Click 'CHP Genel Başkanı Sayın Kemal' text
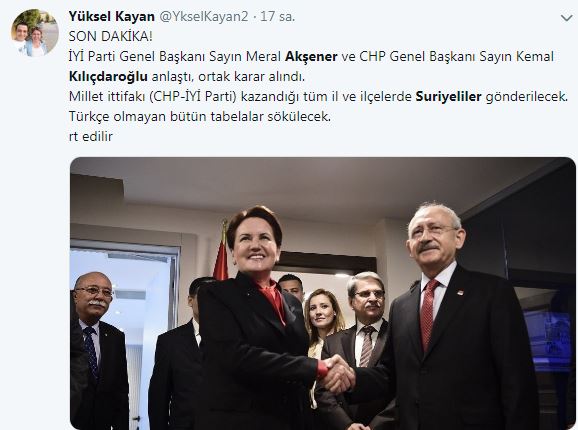Screen dimensions: 578x430 tap(456, 56)
